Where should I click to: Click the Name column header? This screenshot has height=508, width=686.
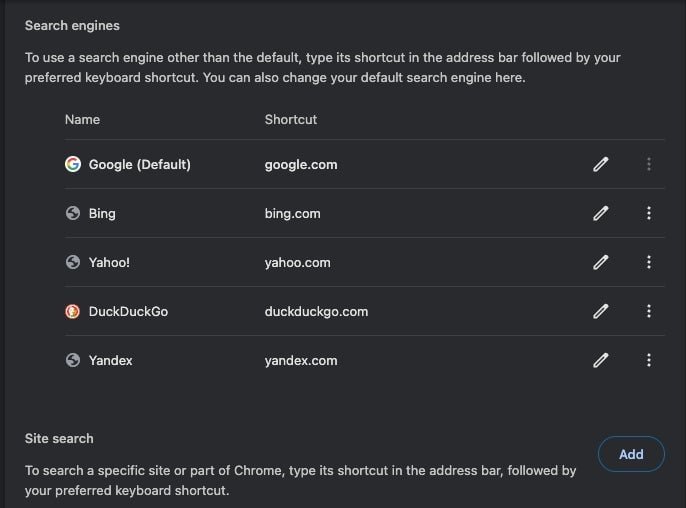pos(82,119)
